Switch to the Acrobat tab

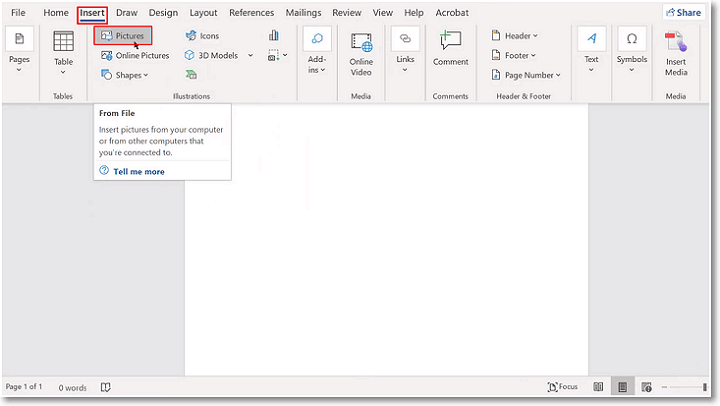pos(452,13)
